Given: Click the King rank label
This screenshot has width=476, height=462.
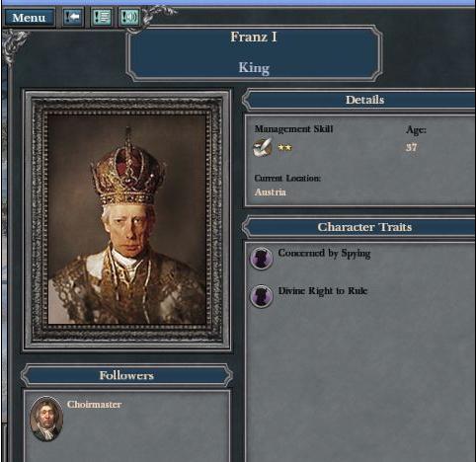Looking at the screenshot, I should (254, 68).
